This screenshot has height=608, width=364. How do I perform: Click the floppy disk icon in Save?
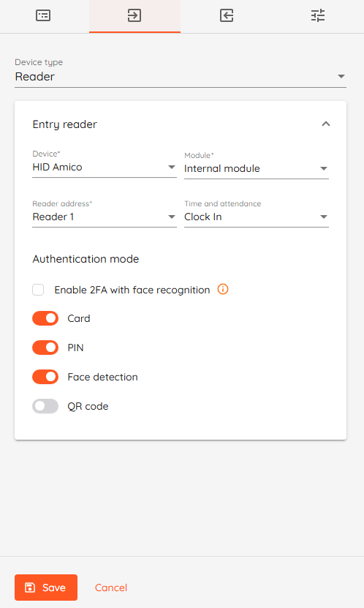(x=30, y=588)
